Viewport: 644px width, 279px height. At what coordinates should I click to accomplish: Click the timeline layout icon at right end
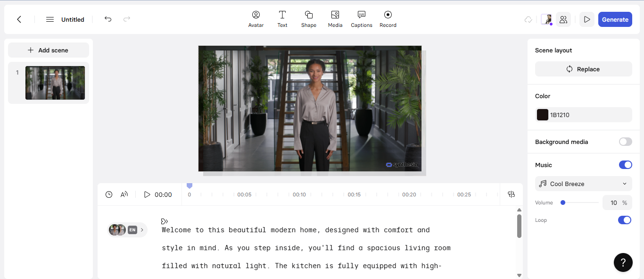pos(512,194)
